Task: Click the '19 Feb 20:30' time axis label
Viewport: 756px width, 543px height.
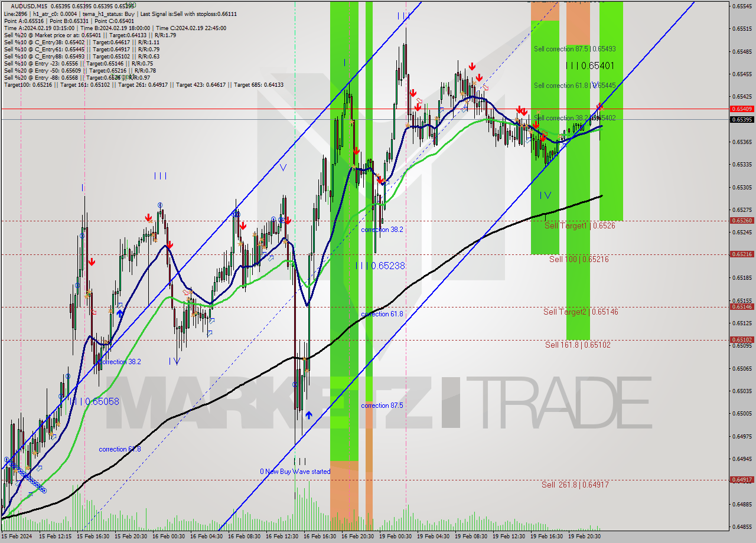Action: point(584,537)
